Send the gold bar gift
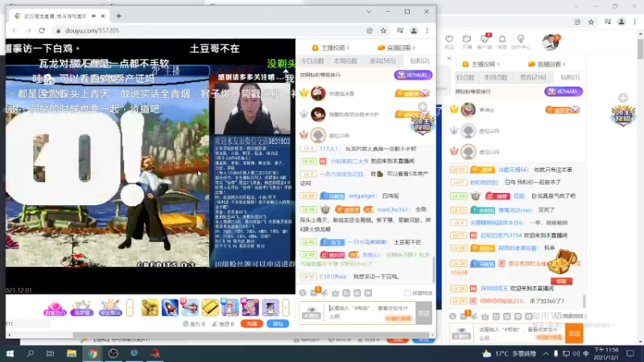The height and width of the screenshot is (362, 644). [210, 307]
